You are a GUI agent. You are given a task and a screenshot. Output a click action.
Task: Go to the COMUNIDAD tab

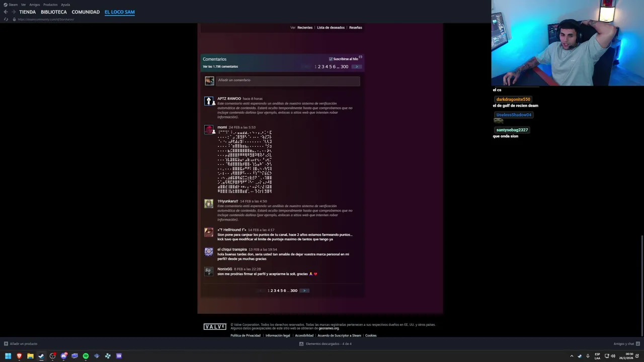pyautogui.click(x=86, y=12)
